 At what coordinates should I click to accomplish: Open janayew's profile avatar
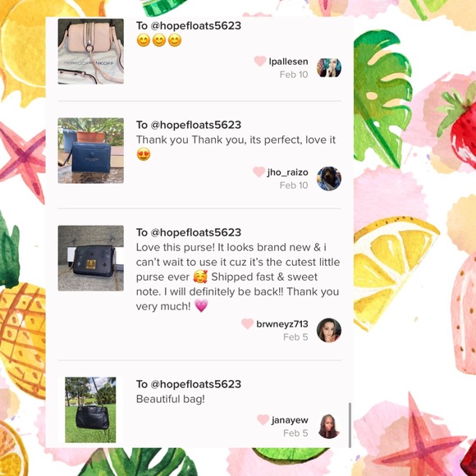tap(329, 426)
